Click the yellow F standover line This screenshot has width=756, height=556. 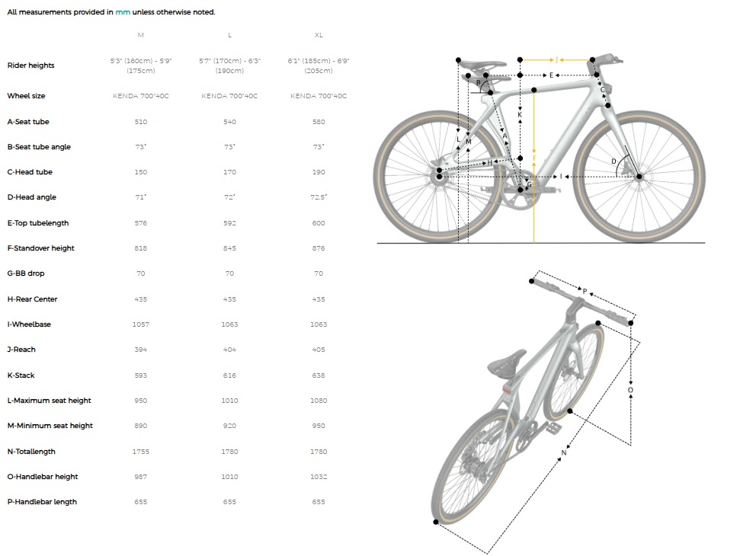pyautogui.click(x=533, y=166)
